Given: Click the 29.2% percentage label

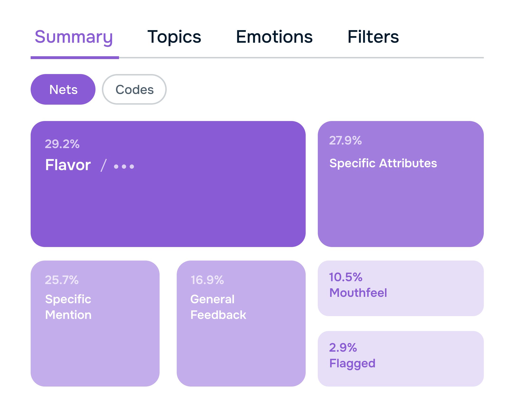Looking at the screenshot, I should pyautogui.click(x=62, y=144).
